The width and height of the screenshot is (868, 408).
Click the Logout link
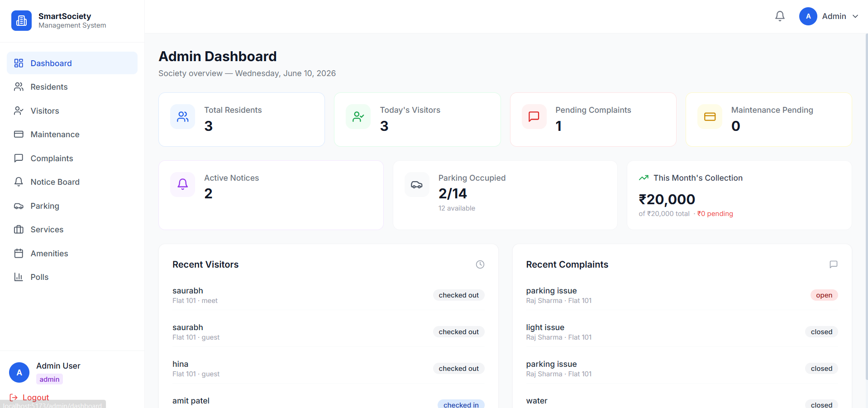[x=29, y=398]
